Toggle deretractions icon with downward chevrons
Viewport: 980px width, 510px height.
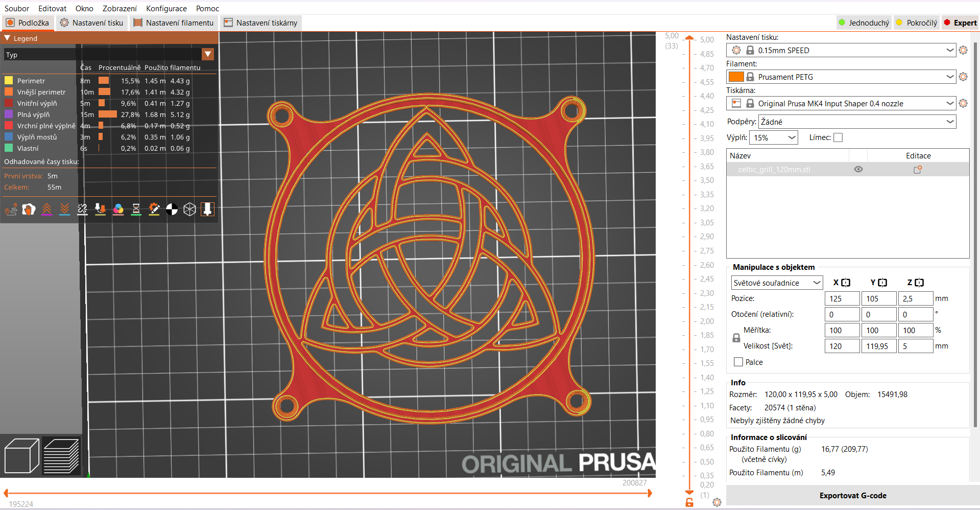click(x=64, y=210)
